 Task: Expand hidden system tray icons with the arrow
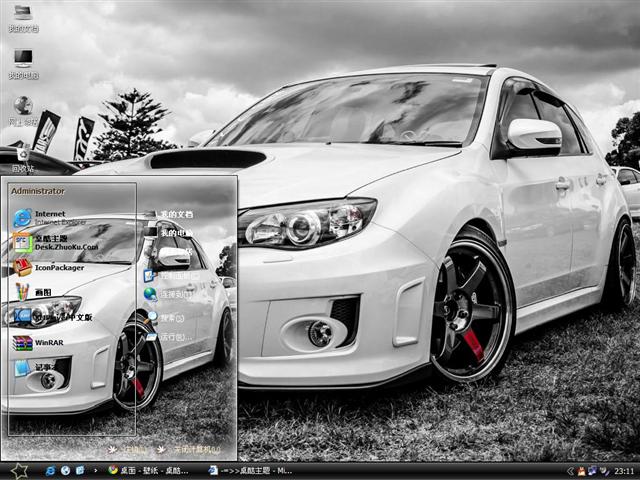click(570, 471)
